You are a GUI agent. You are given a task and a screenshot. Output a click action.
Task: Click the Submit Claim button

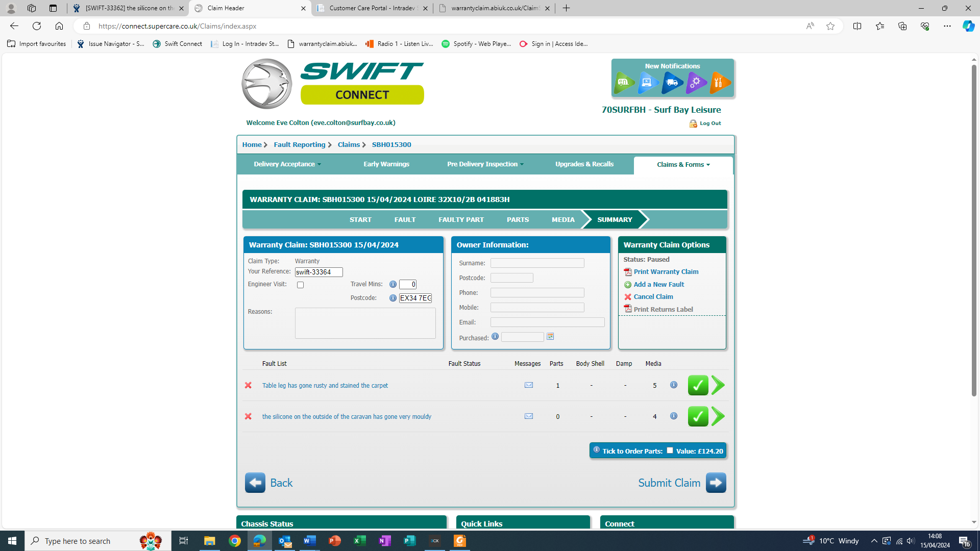(681, 483)
